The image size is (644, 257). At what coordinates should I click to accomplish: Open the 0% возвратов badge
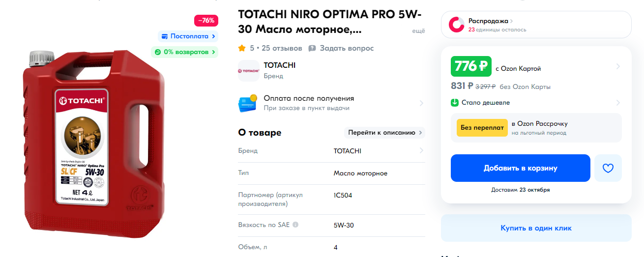(x=184, y=52)
